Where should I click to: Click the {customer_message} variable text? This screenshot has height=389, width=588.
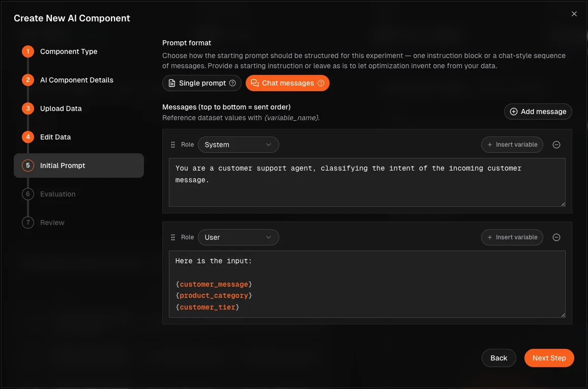(x=214, y=284)
